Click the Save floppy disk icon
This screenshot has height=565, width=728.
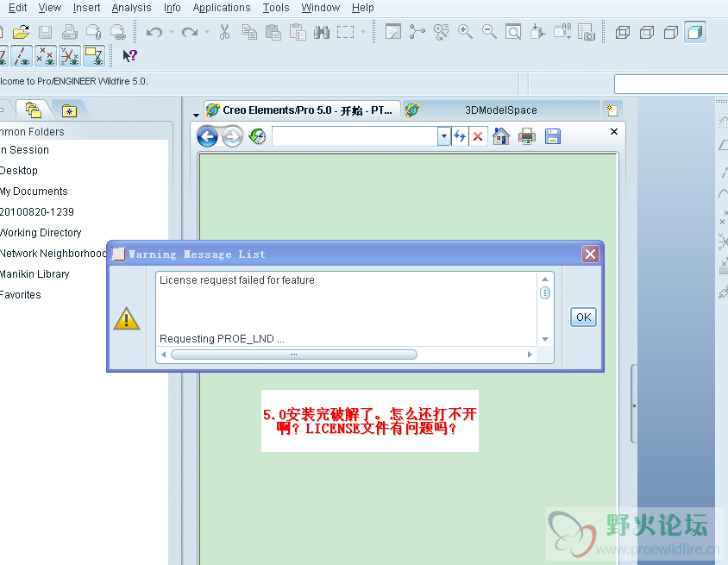(45, 32)
